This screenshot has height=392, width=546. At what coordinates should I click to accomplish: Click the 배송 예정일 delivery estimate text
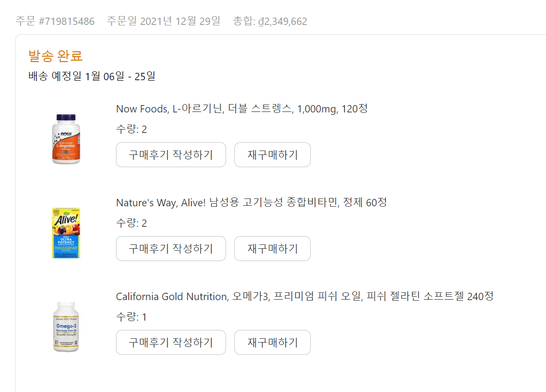click(x=92, y=76)
